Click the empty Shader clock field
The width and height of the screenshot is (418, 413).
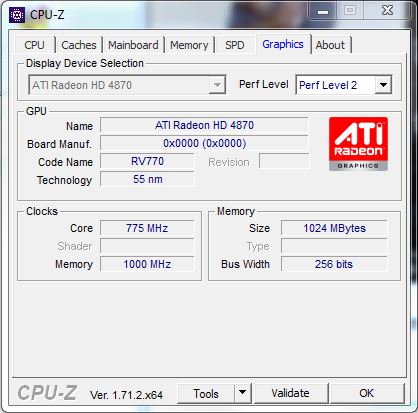pos(147,246)
